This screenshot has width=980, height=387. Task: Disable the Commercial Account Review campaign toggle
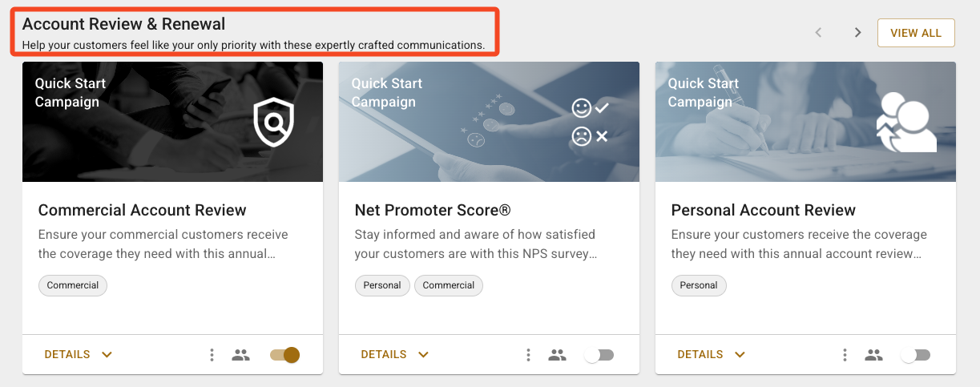click(x=284, y=355)
